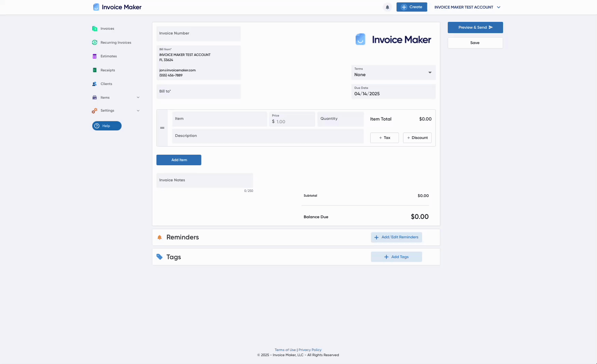597x364 pixels.
Task: Click the Receipts sidebar icon
Action: tap(95, 70)
